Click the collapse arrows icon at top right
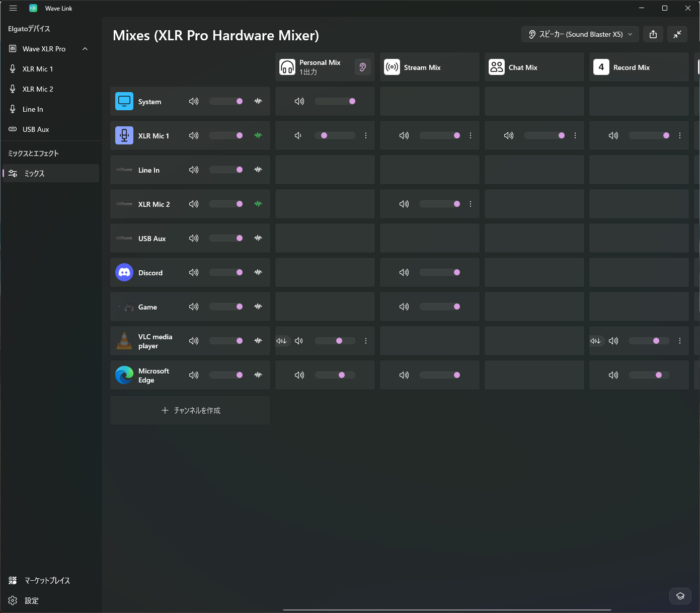This screenshot has height=613, width=700. (677, 34)
